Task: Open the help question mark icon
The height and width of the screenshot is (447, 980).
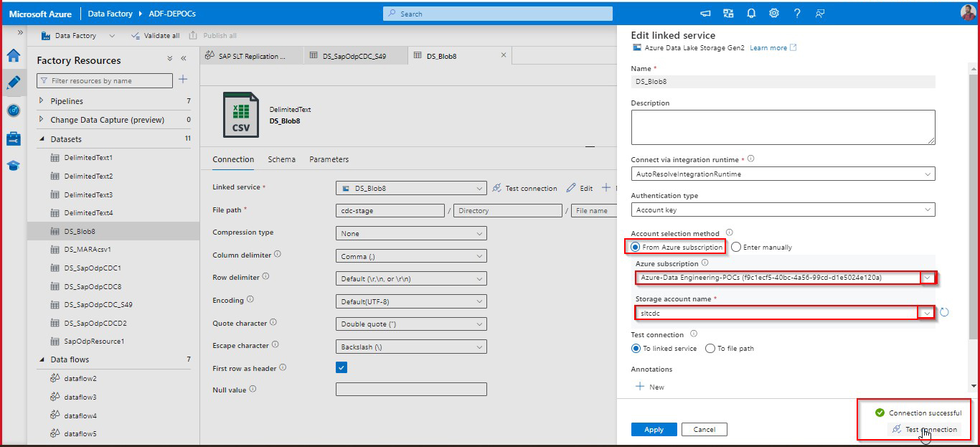Action: point(797,13)
